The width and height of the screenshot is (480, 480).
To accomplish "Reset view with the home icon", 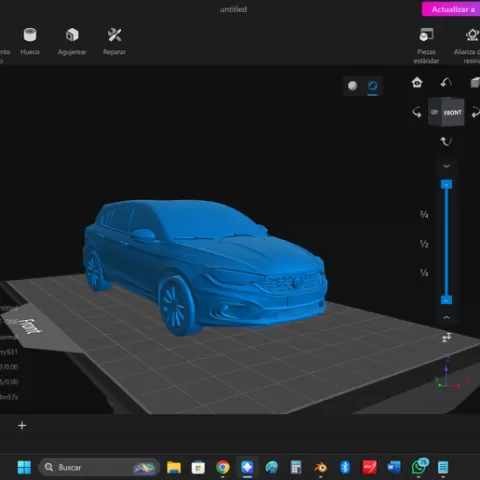I will (x=417, y=82).
